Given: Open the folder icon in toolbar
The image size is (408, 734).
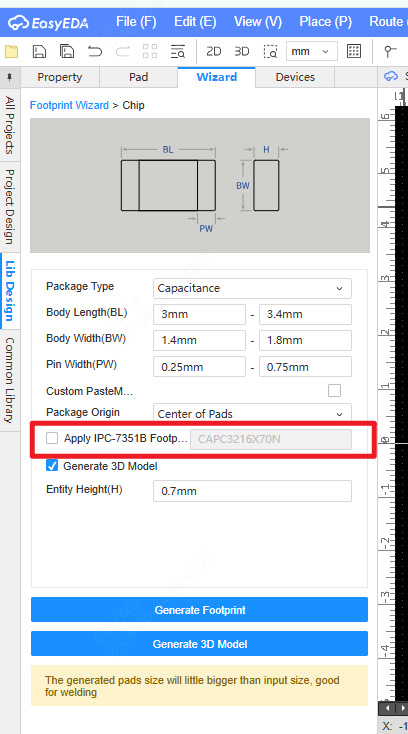Looking at the screenshot, I should pyautogui.click(x=11, y=51).
